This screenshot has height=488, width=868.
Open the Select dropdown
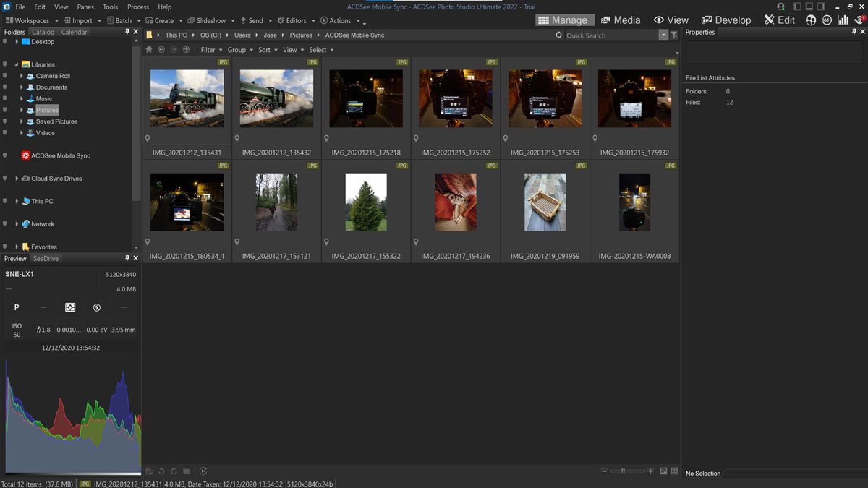[x=321, y=50]
